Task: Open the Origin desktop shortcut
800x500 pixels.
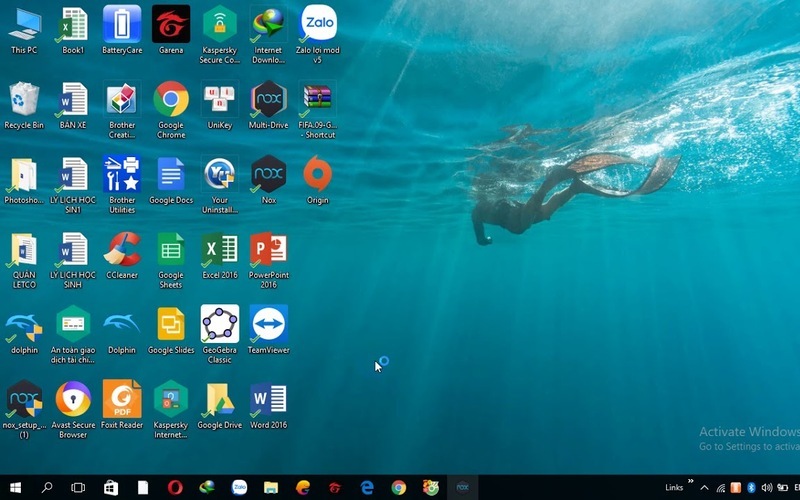Action: tap(317, 180)
